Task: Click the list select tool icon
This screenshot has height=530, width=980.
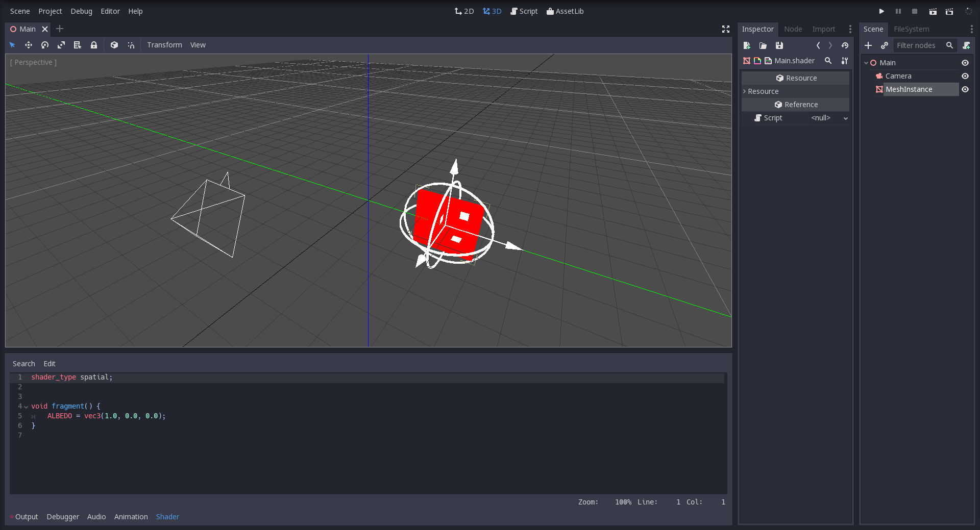Action: coord(78,45)
